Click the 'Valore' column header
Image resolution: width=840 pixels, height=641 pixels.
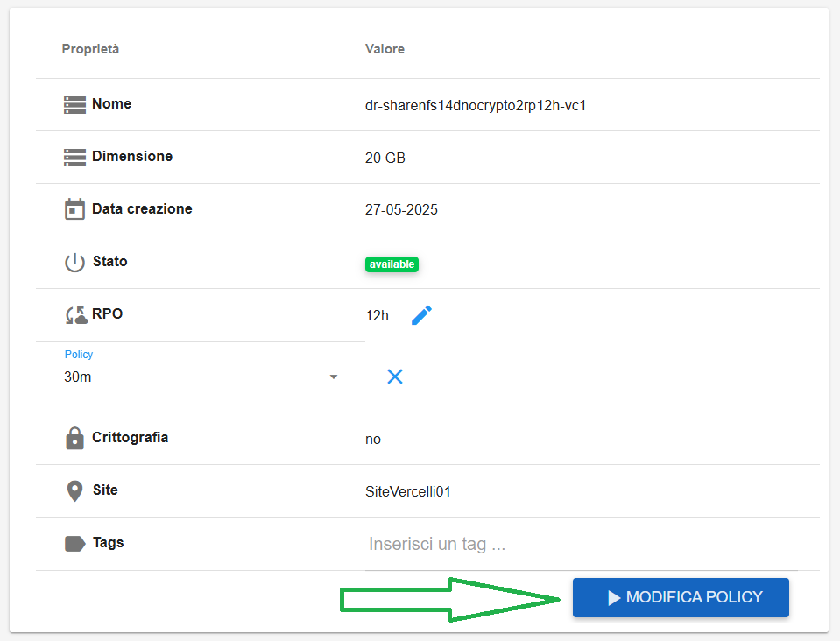385,49
